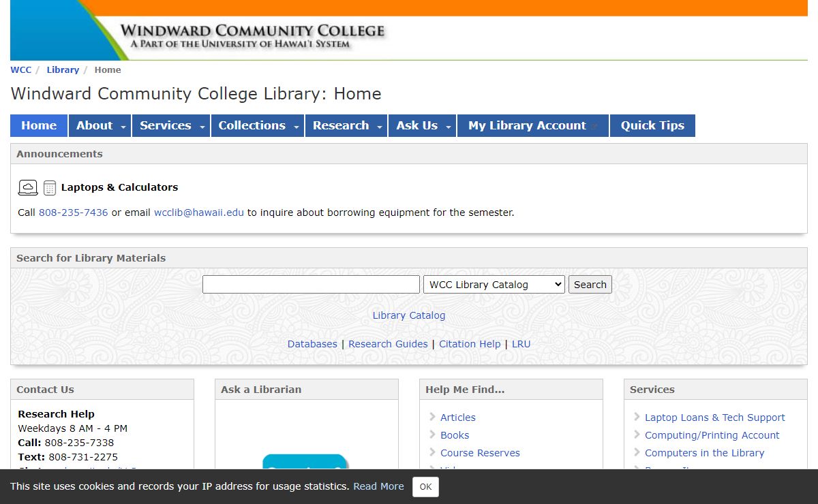818x504 pixels.
Task: Select the Home tab
Action: [x=39, y=125]
